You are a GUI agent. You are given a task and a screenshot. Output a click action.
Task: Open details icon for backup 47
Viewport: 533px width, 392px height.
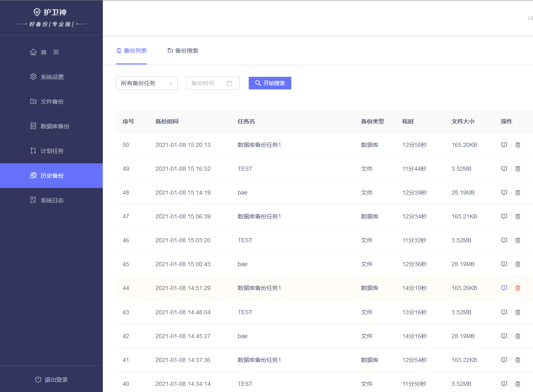click(504, 216)
